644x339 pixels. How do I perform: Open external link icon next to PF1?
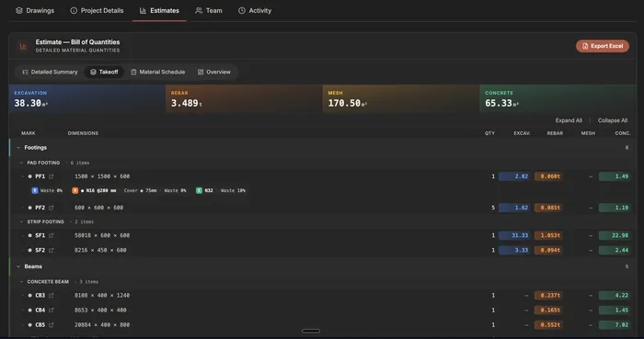pyautogui.click(x=52, y=176)
